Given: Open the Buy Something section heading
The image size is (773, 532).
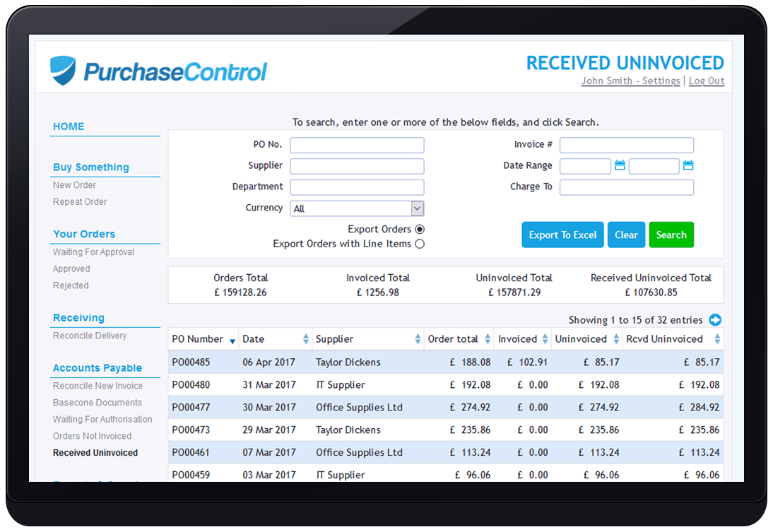Looking at the screenshot, I should click(91, 167).
